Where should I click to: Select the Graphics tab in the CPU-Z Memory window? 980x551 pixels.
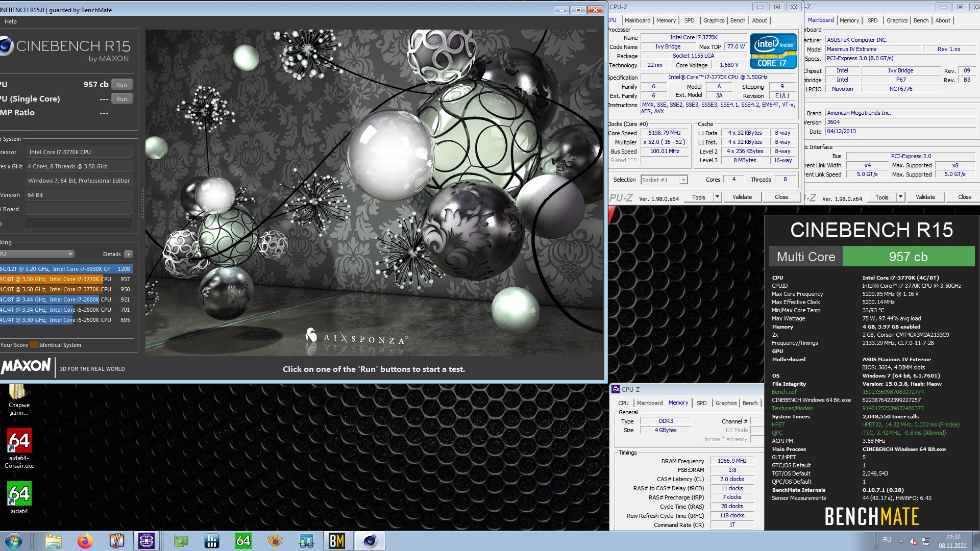(726, 403)
